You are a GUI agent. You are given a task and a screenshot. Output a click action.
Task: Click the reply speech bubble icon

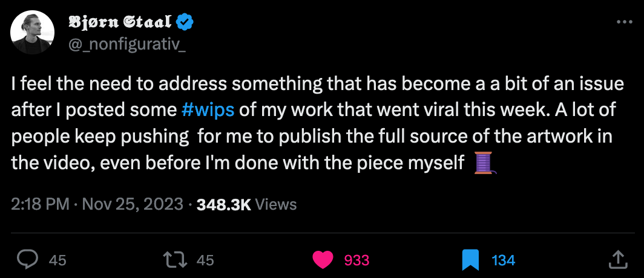(x=28, y=260)
